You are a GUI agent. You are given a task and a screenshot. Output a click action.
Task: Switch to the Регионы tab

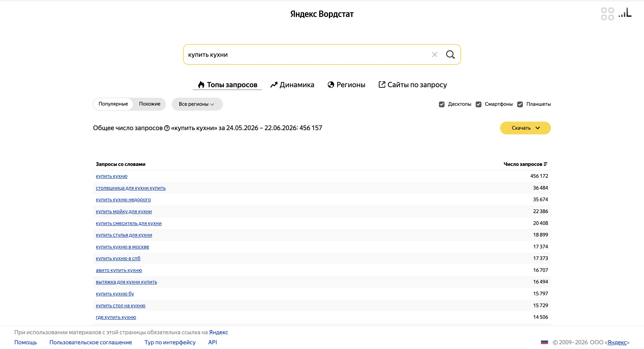pyautogui.click(x=346, y=85)
